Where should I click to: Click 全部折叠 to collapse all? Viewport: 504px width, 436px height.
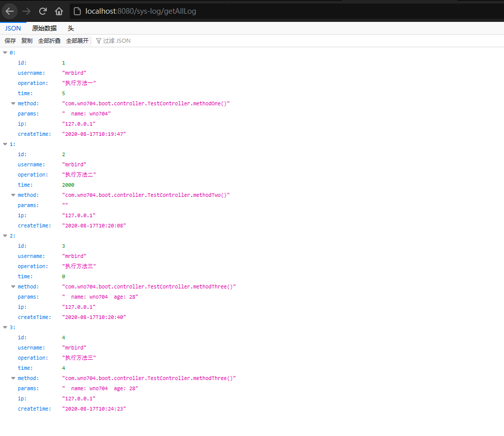coord(49,41)
